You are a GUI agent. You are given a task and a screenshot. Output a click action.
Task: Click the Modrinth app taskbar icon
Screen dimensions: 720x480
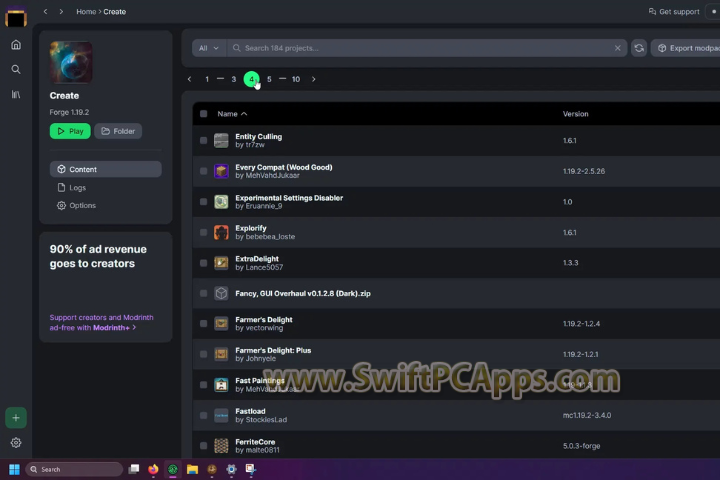click(173, 469)
